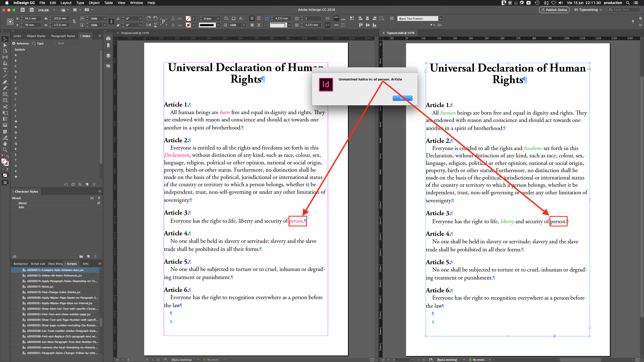
Task: Select the Page tool
Action: pos(5,51)
